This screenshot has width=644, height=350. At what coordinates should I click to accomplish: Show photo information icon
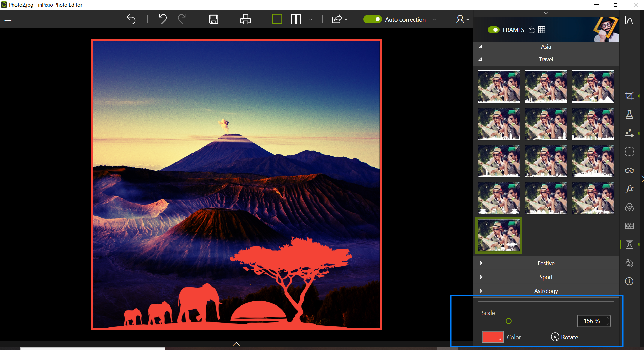(x=629, y=281)
